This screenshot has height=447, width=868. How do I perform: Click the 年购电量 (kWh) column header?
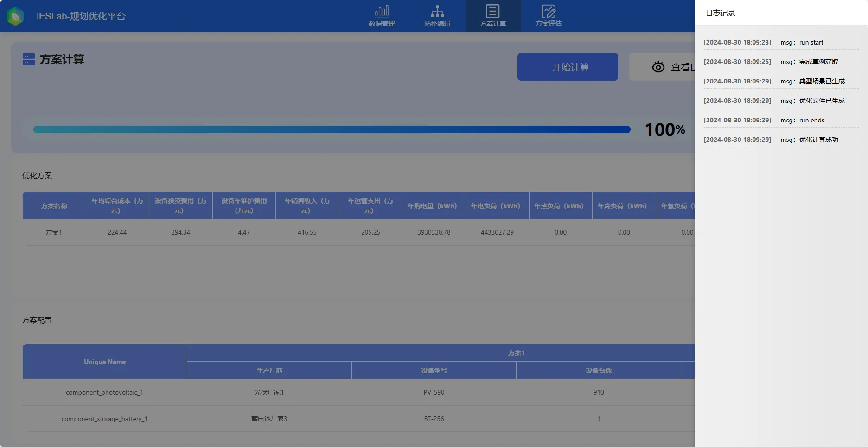pyautogui.click(x=434, y=205)
